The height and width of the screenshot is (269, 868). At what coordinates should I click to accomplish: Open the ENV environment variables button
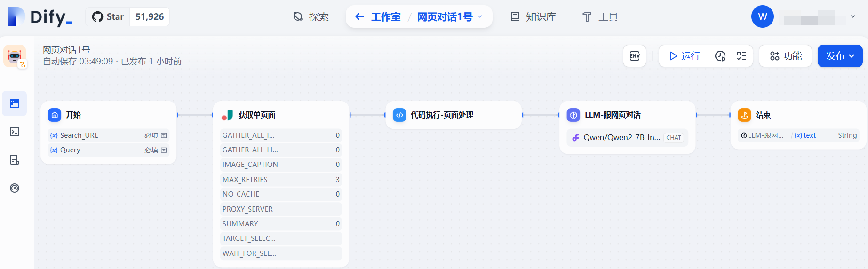[x=635, y=56]
